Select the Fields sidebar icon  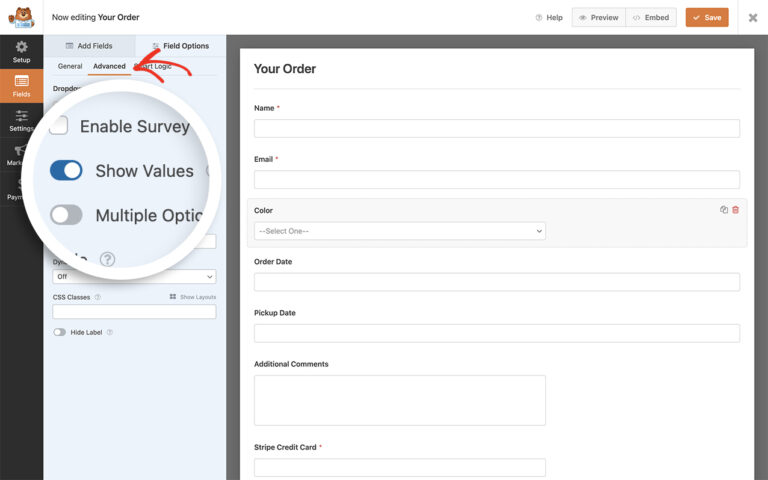(x=21, y=86)
